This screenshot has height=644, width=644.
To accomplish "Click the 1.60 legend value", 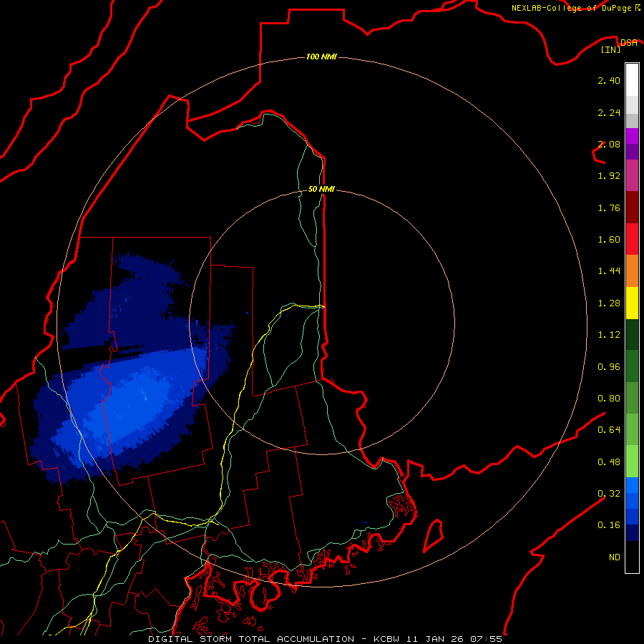I will click(609, 240).
